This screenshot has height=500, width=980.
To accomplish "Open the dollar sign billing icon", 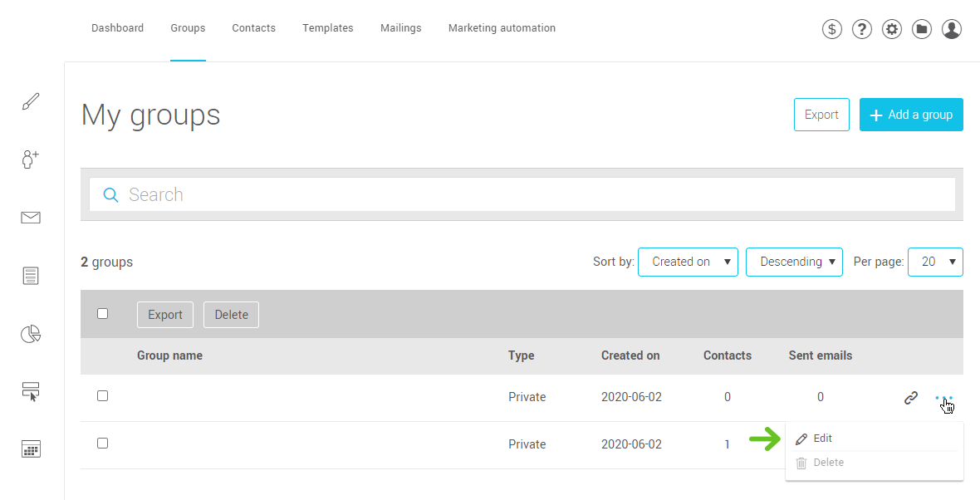I will (x=832, y=29).
